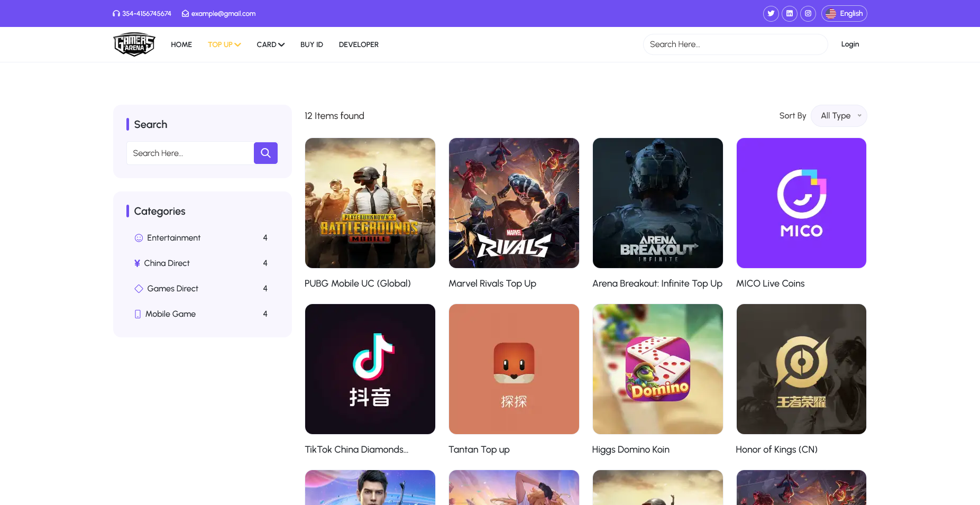Screen dimensions: 980x505
Task: Open the All Type sort dropdown
Action: click(x=839, y=116)
